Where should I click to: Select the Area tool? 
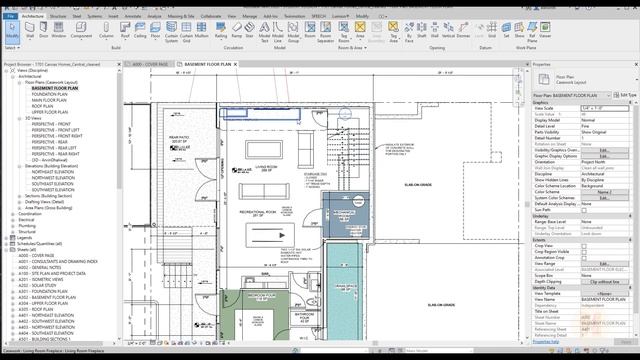360,31
